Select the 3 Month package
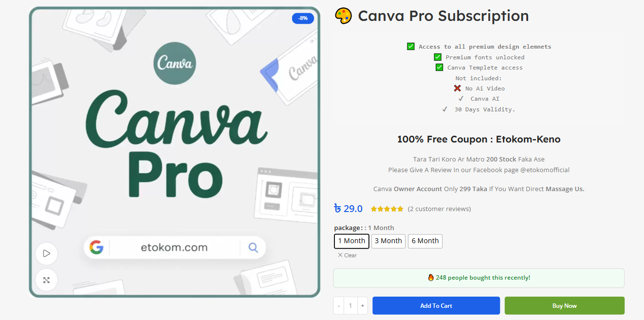This screenshot has width=644, height=320. coord(388,241)
